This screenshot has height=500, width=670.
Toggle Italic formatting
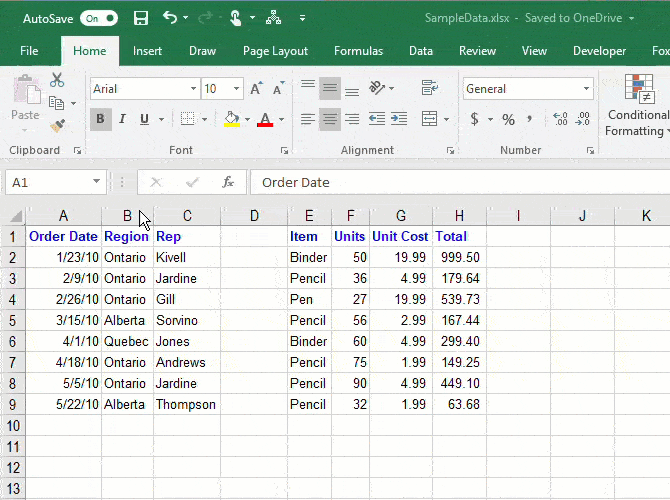click(x=122, y=120)
